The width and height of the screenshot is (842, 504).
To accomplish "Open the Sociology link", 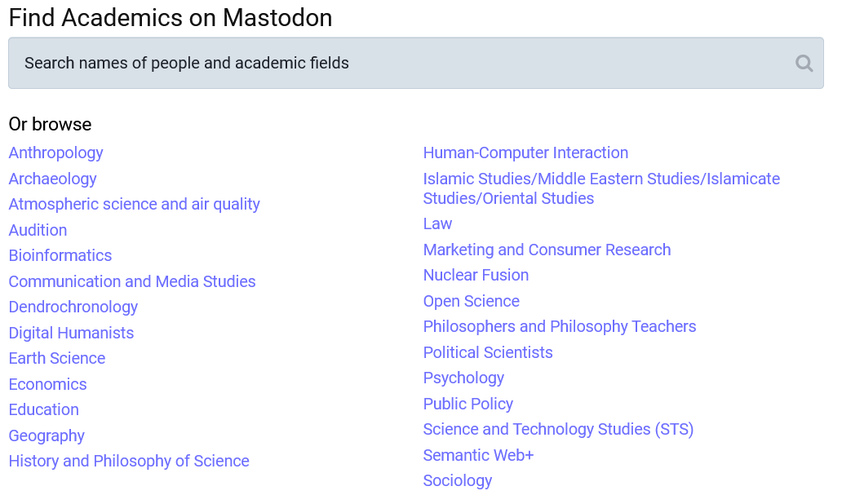I will click(458, 480).
